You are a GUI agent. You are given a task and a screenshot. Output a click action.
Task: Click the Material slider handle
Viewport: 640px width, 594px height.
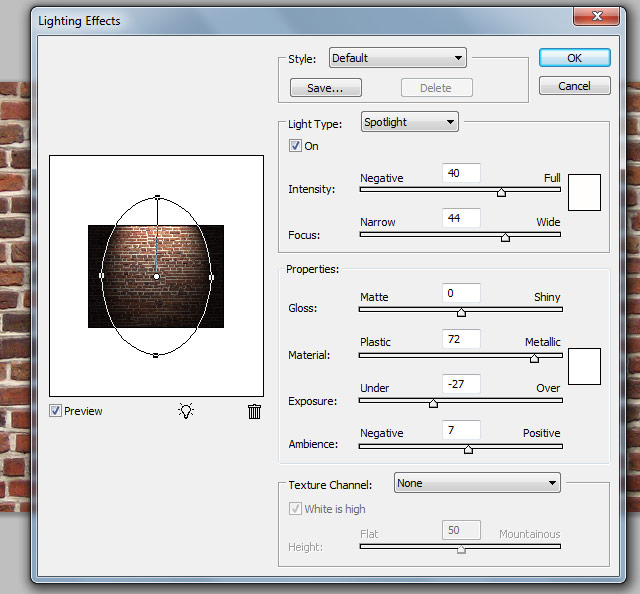pyautogui.click(x=534, y=358)
